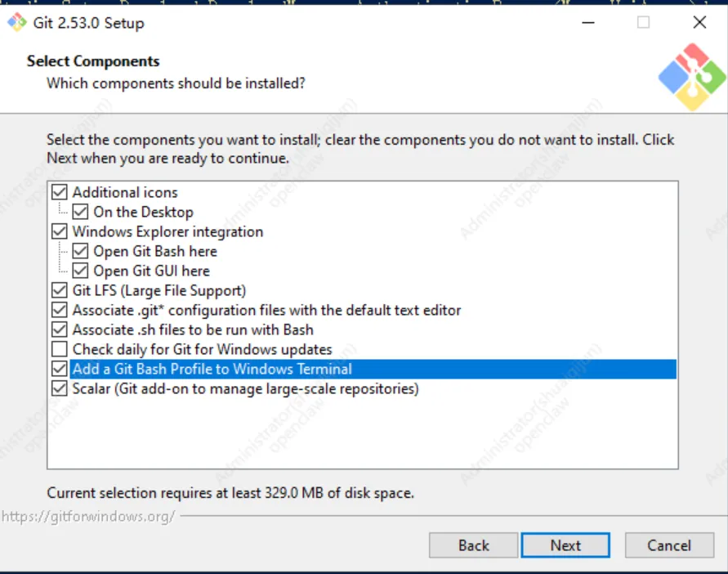Disable Windows Explorer integration

[60, 231]
